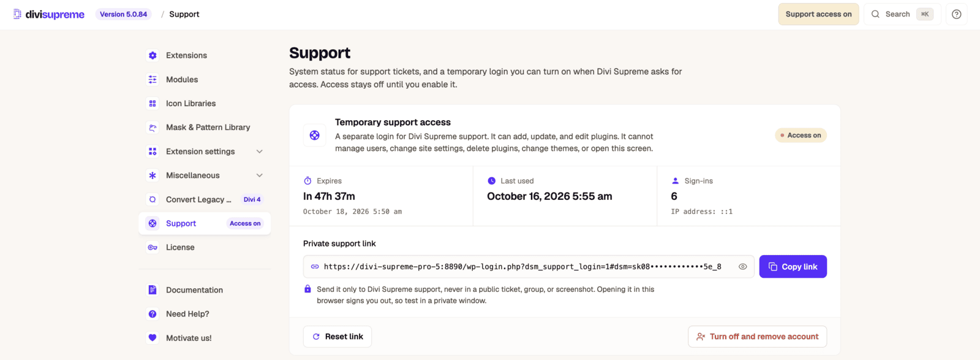
Task: Open the Need Help? link
Action: (205, 314)
